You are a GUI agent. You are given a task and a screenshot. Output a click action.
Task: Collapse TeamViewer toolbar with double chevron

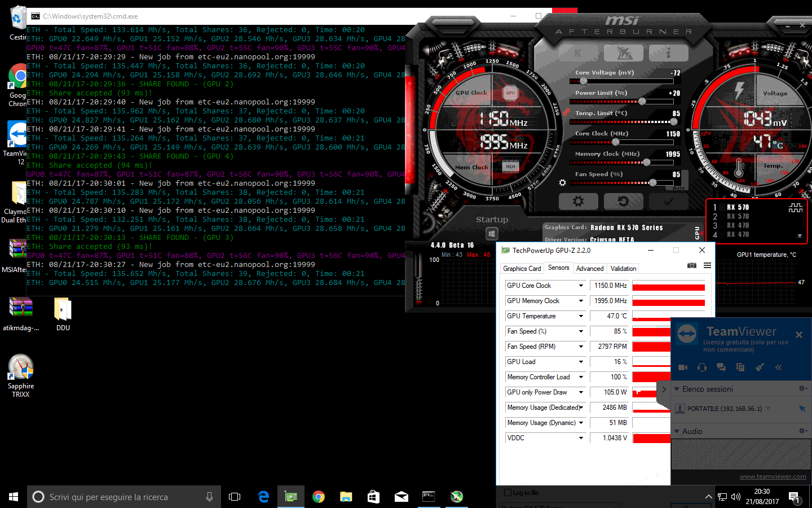pyautogui.click(x=778, y=367)
